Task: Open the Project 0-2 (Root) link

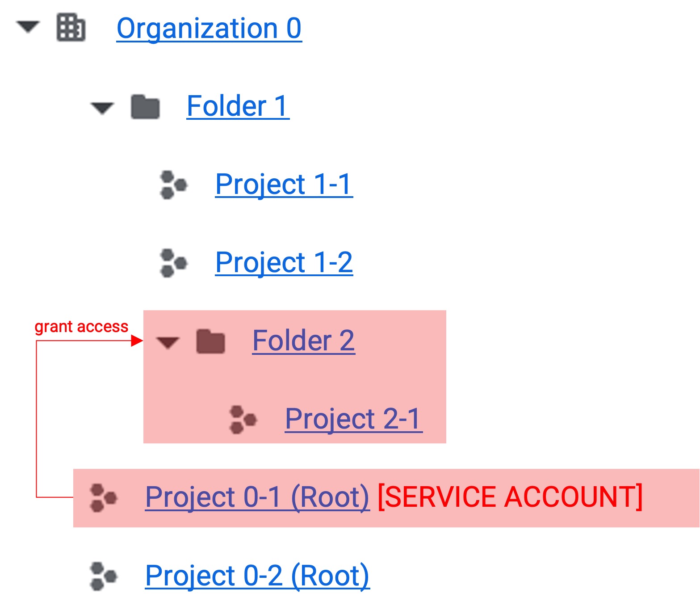Action: (x=257, y=576)
